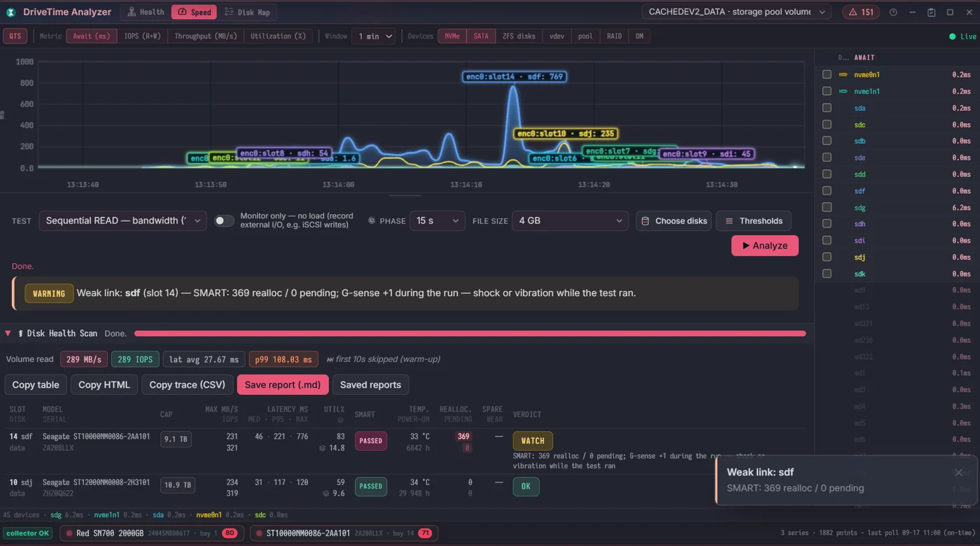Click the enc0:slot14 sdf 769 chart label
This screenshot has width=980, height=546.
pos(514,76)
